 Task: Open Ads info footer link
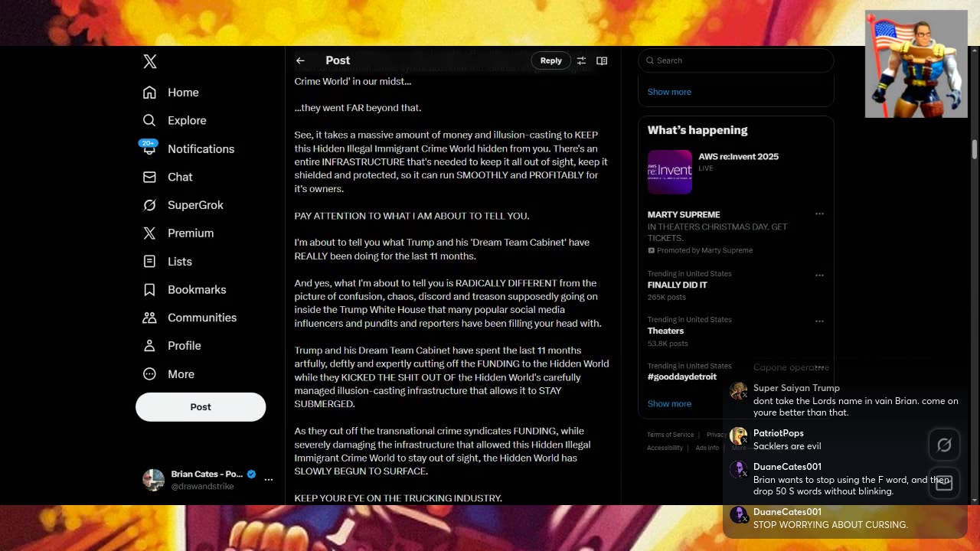pyautogui.click(x=707, y=448)
